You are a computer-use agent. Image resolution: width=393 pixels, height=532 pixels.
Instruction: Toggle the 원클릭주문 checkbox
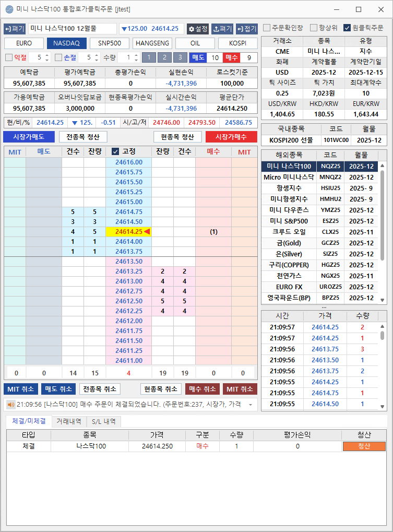coord(347,28)
